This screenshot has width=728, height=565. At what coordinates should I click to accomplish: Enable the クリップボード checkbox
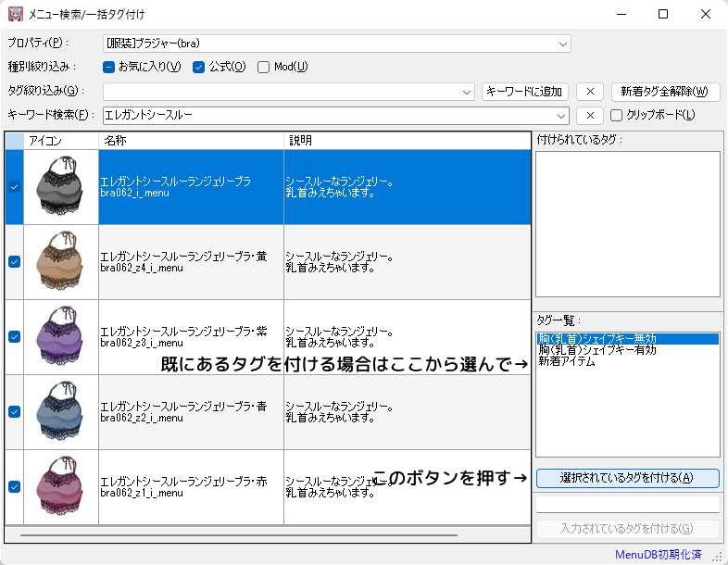[617, 116]
